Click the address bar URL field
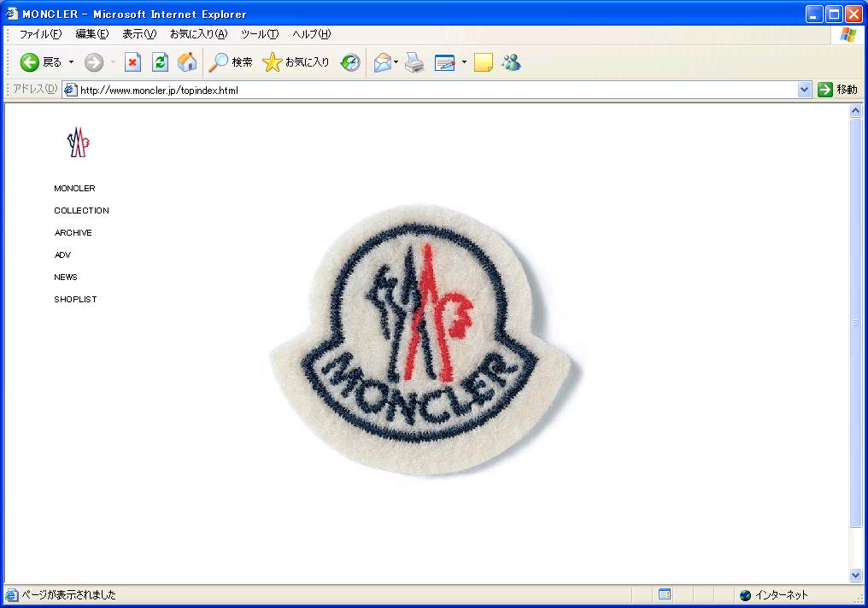This screenshot has width=868, height=608. [x=437, y=90]
